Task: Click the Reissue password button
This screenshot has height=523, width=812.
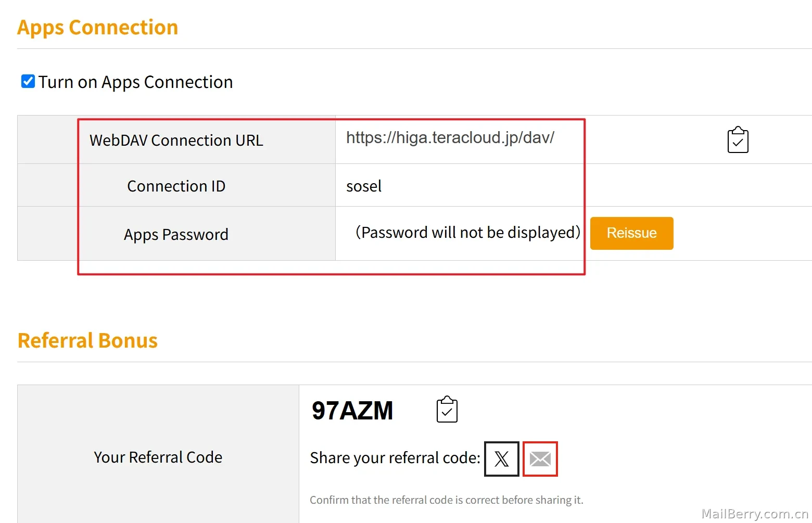Action: pyautogui.click(x=631, y=233)
